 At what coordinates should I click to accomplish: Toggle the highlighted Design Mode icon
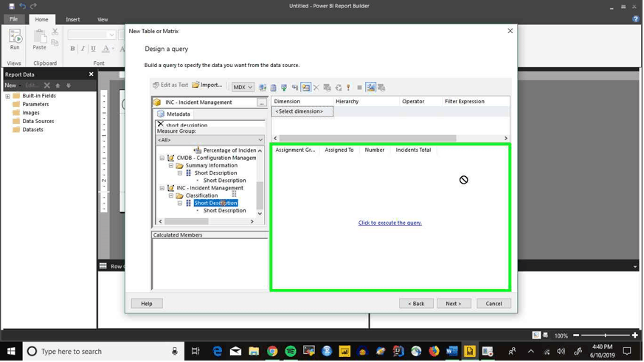pos(370,88)
